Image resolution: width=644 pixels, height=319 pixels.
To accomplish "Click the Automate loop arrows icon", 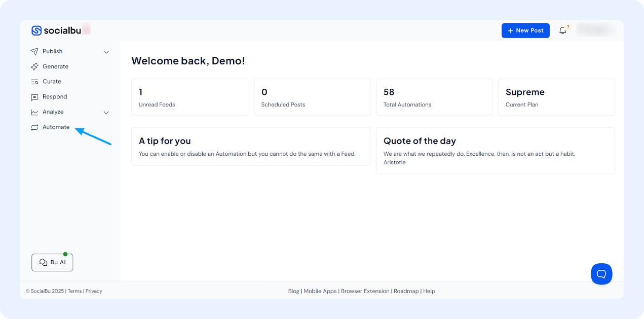I will point(34,127).
